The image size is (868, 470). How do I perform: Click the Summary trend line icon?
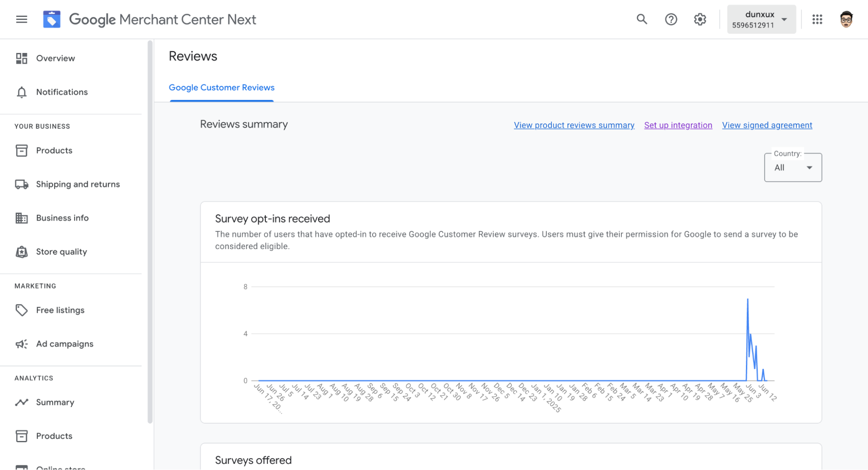(x=22, y=402)
